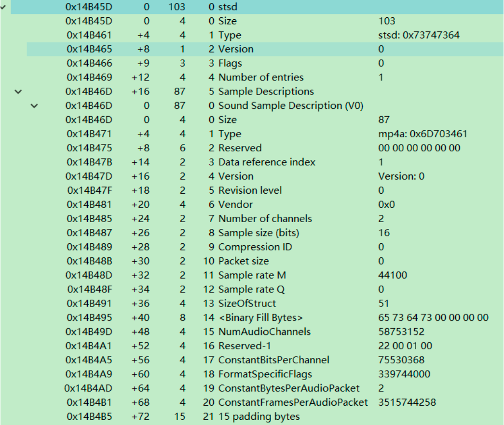The height and width of the screenshot is (425, 504).
Task: Click the NumAudioChannels value 58753152
Action: pyautogui.click(x=401, y=332)
